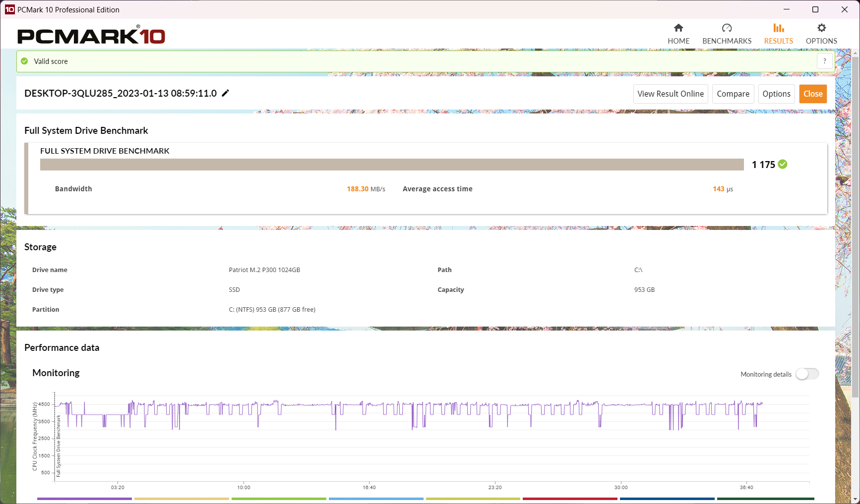The height and width of the screenshot is (504, 860).
Task: Click the Benchmarks gauge icon
Action: (x=727, y=28)
